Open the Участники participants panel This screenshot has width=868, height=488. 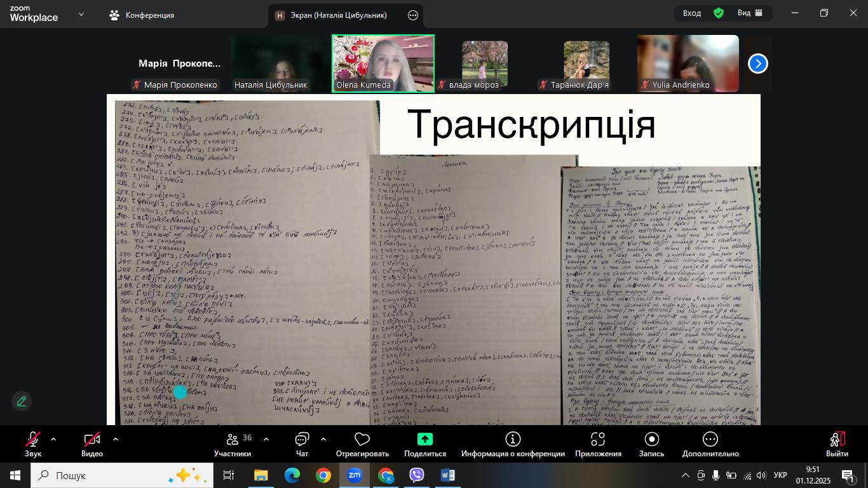tap(233, 444)
